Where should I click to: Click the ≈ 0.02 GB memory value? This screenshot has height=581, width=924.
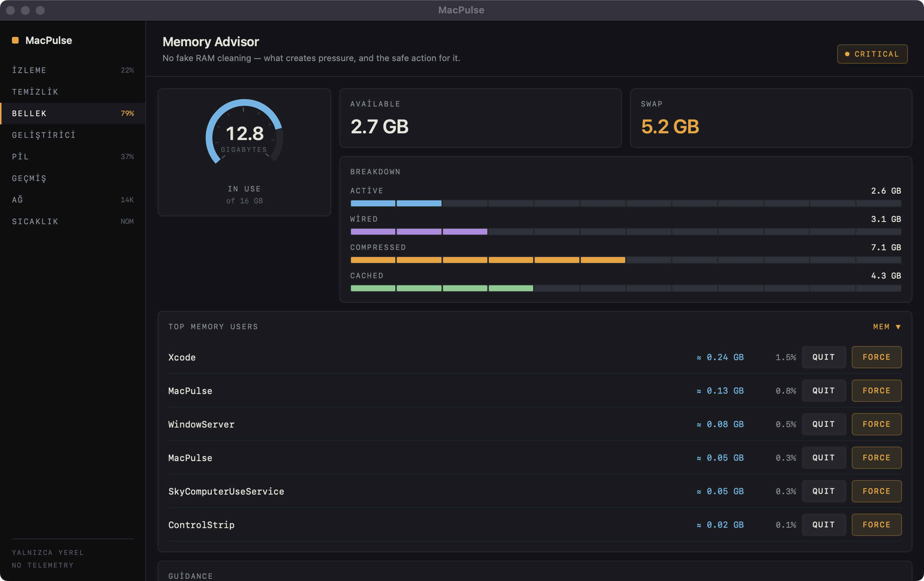(x=720, y=525)
